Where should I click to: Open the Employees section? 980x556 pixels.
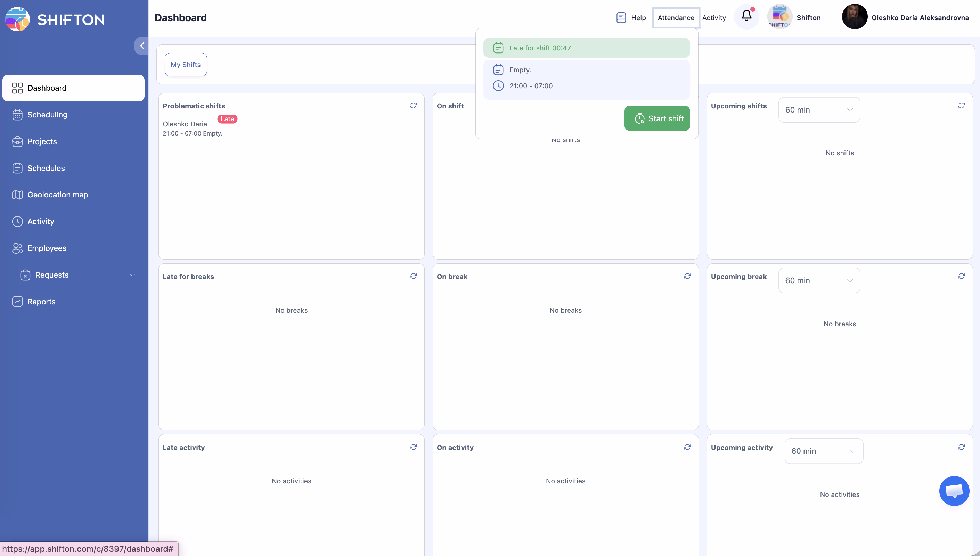click(47, 248)
